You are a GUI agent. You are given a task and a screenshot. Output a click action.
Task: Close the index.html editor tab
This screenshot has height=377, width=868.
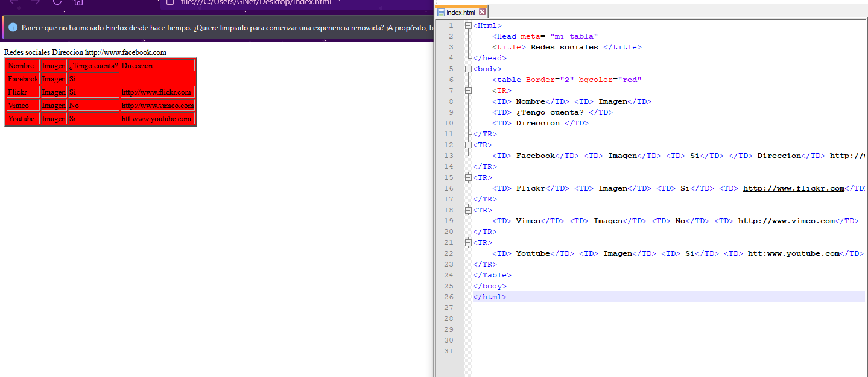[482, 12]
